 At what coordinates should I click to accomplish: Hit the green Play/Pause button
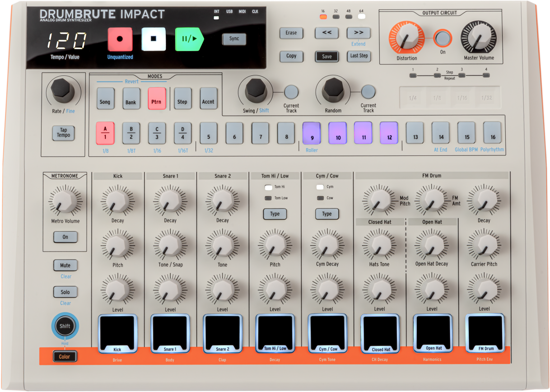189,39
